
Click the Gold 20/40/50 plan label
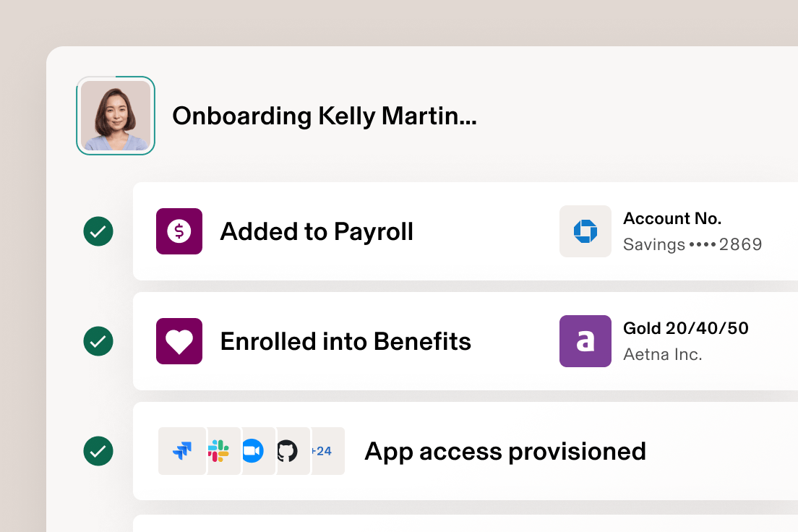click(x=685, y=328)
